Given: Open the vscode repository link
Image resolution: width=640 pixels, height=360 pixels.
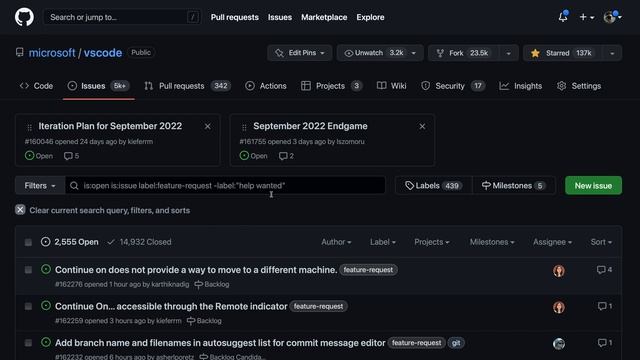Looking at the screenshot, I should [x=102, y=53].
